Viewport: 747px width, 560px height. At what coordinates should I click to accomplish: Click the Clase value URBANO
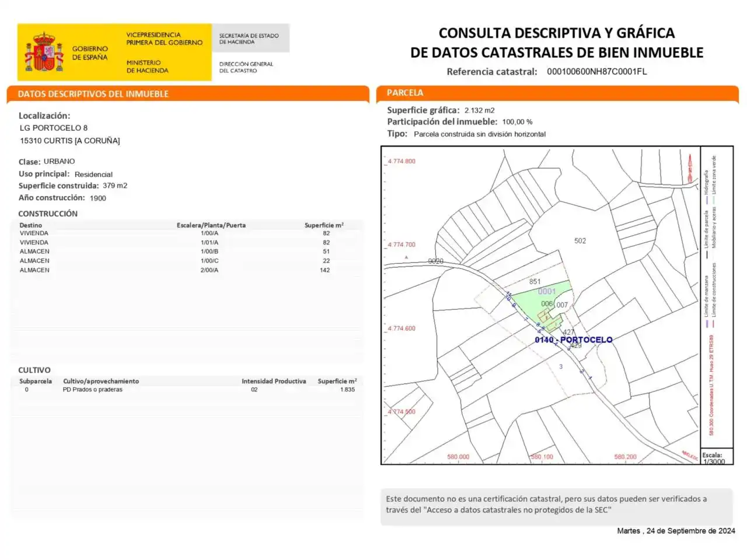tap(60, 162)
